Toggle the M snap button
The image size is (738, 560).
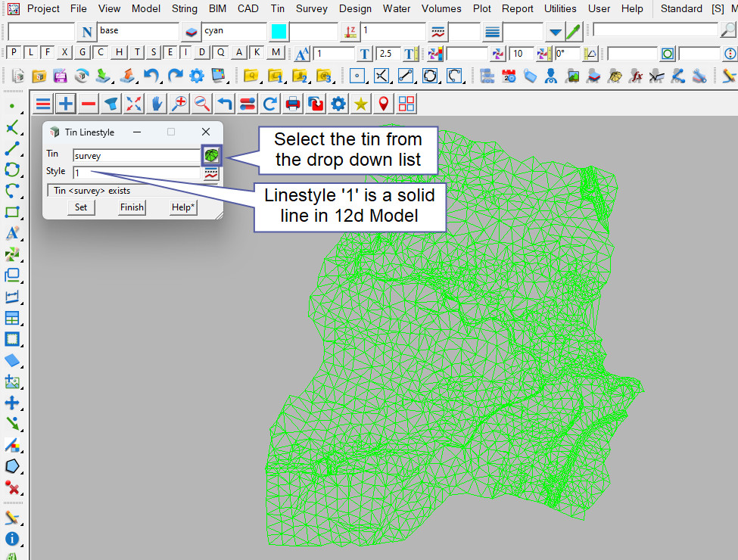click(276, 52)
